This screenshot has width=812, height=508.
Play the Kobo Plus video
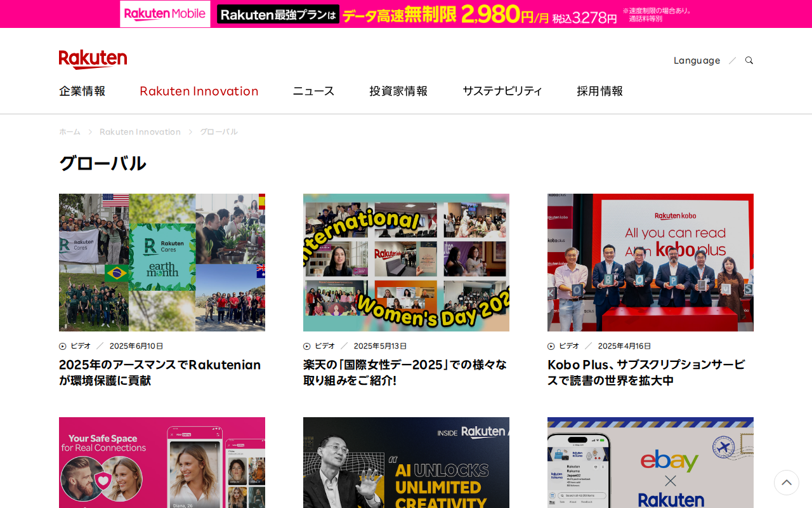(x=650, y=262)
